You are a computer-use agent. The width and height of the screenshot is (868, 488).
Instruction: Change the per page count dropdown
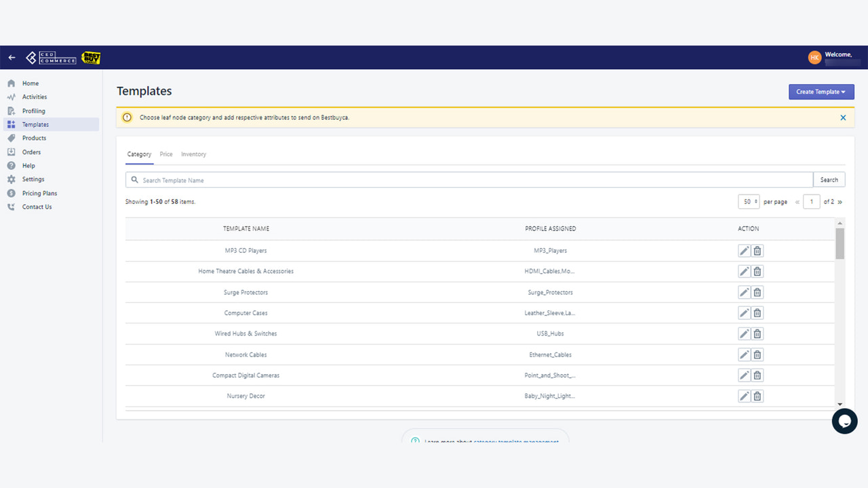click(x=749, y=201)
